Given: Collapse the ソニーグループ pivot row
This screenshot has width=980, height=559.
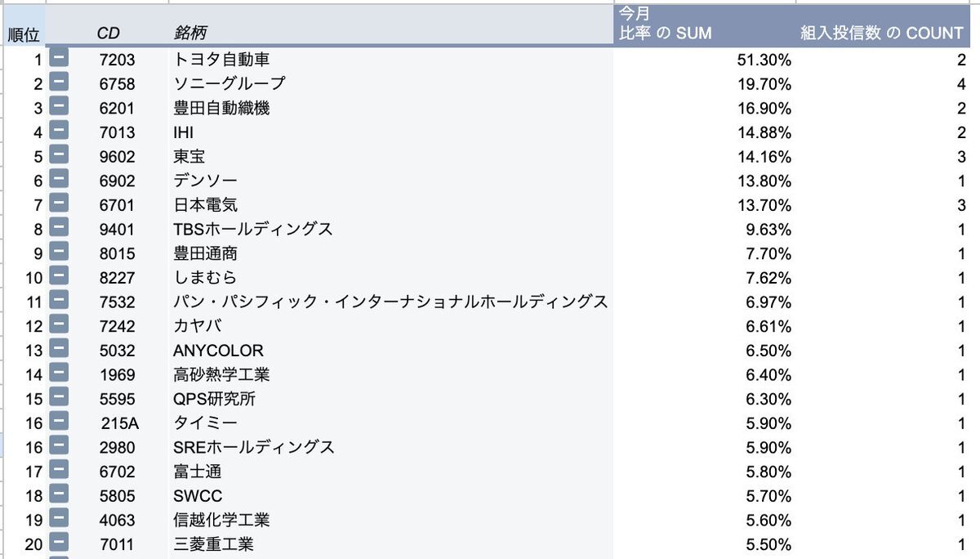Looking at the screenshot, I should (58, 83).
